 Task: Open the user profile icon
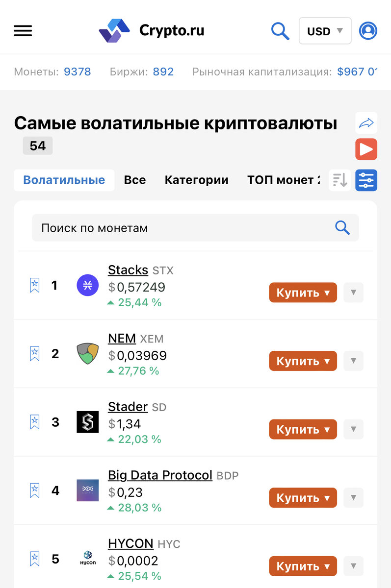point(368,30)
